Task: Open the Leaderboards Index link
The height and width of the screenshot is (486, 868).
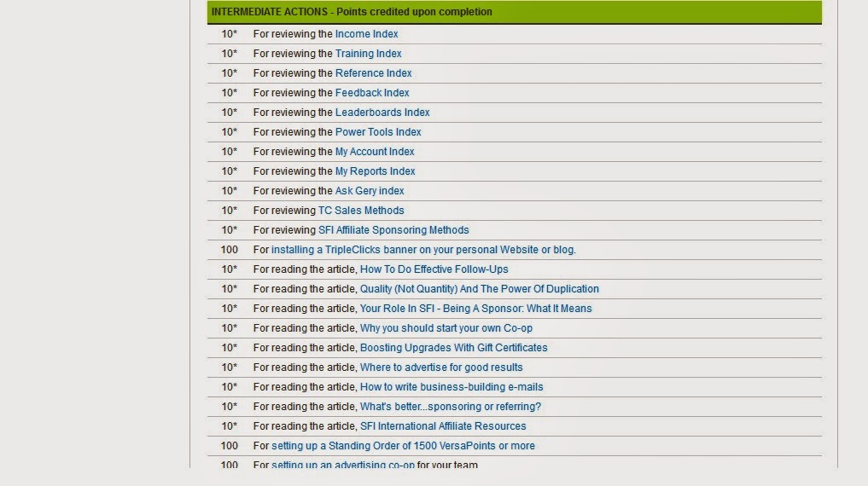Action: (382, 113)
